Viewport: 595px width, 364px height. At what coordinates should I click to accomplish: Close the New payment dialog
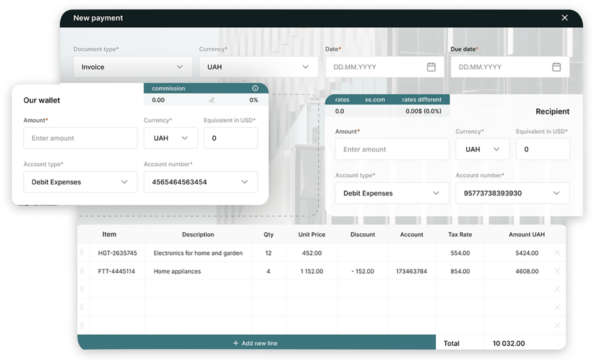point(565,18)
